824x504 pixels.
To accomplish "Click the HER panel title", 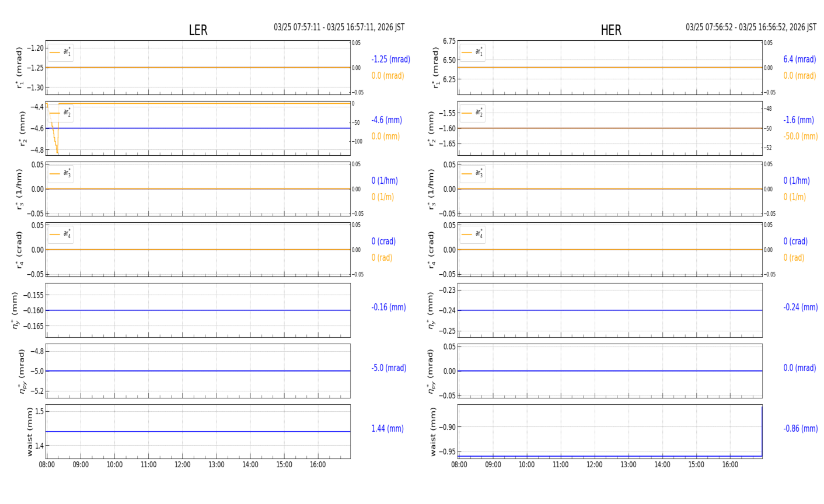I will pyautogui.click(x=611, y=30).
